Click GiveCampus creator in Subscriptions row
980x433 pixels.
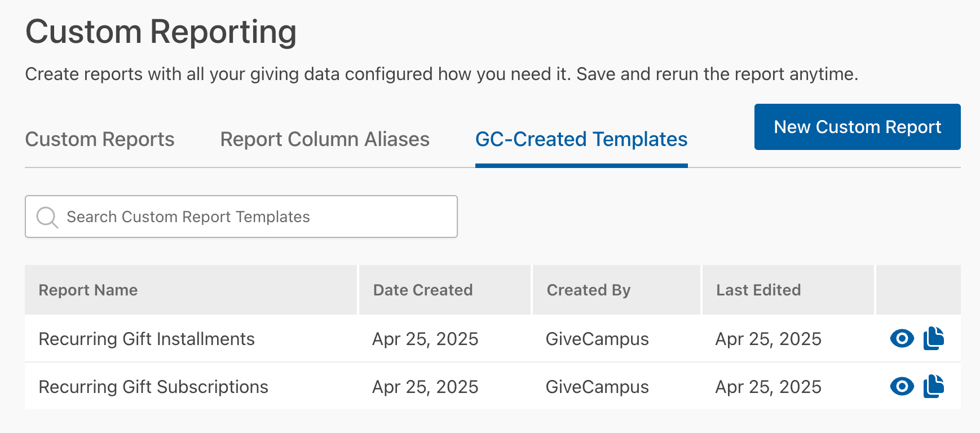(x=597, y=387)
